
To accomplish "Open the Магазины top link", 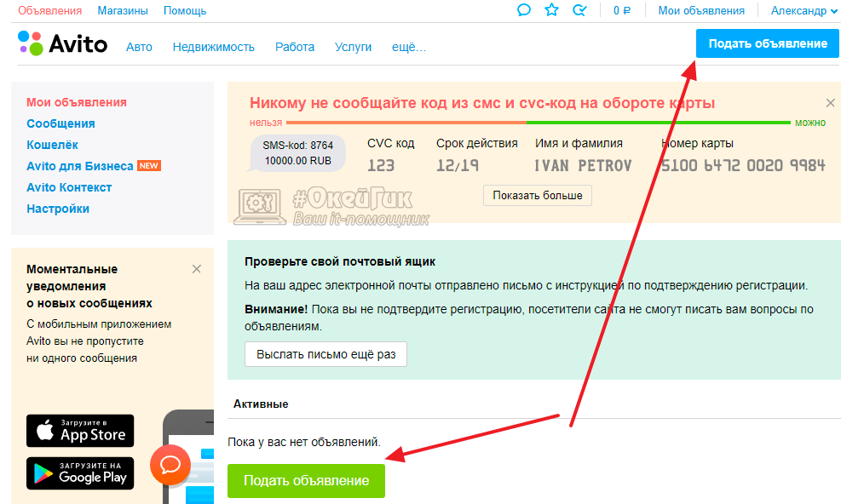I will point(123,11).
